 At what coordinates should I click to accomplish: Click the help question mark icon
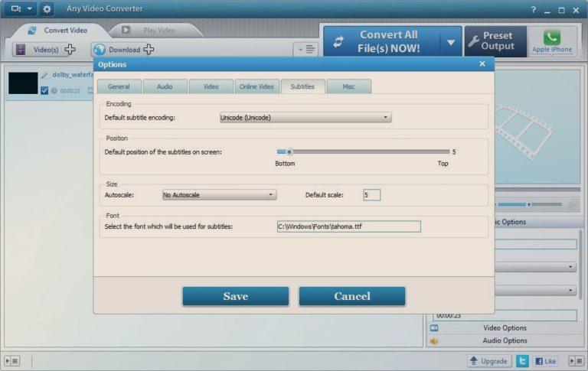pos(533,10)
